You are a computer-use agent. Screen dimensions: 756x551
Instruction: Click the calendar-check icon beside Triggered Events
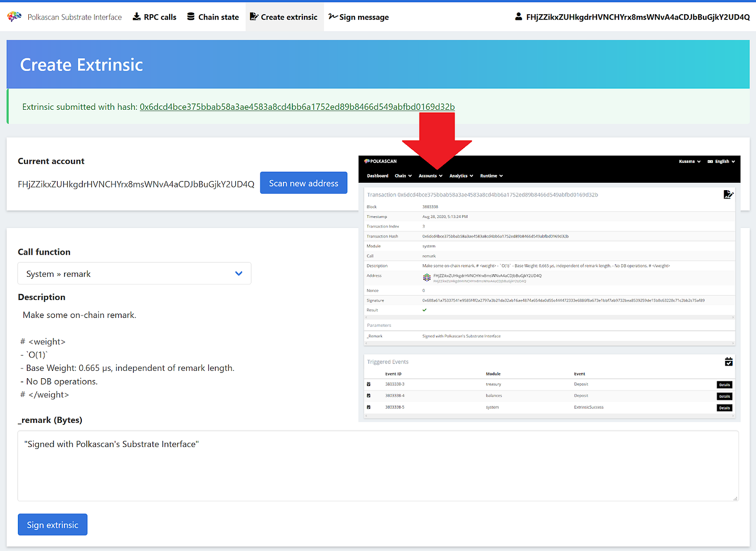(729, 361)
